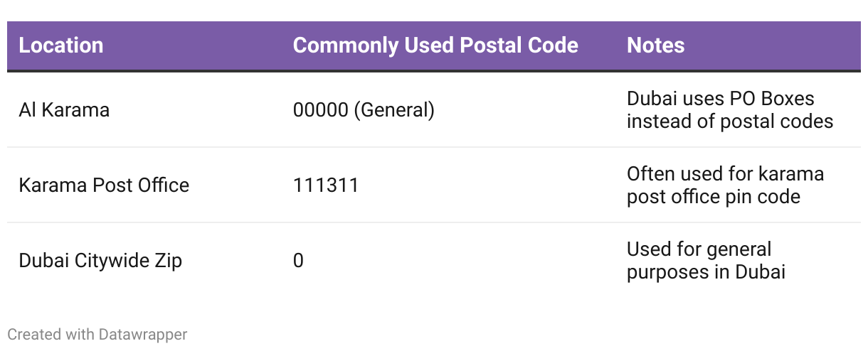Open the Created with Datawrapper link
This screenshot has height=351, width=868.
(x=97, y=334)
